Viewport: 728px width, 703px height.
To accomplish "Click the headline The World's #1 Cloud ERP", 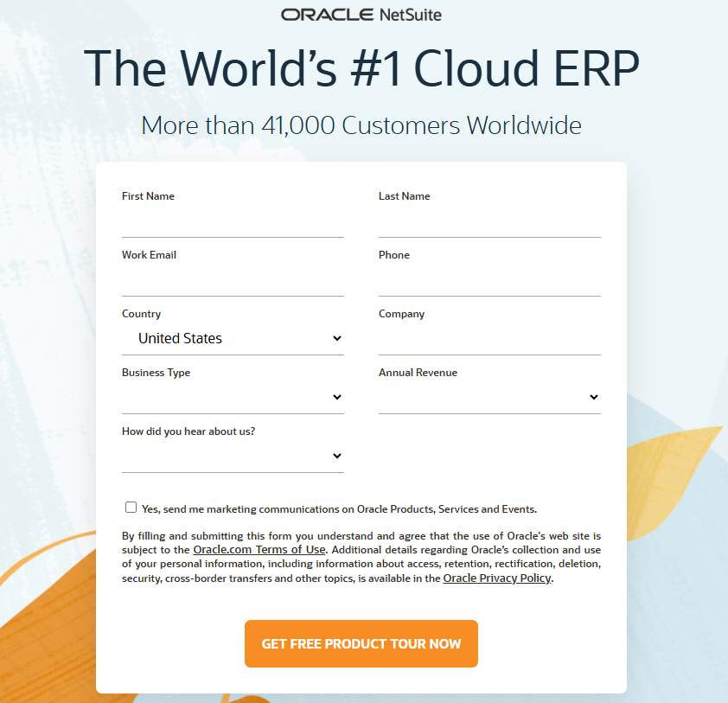I will [361, 67].
